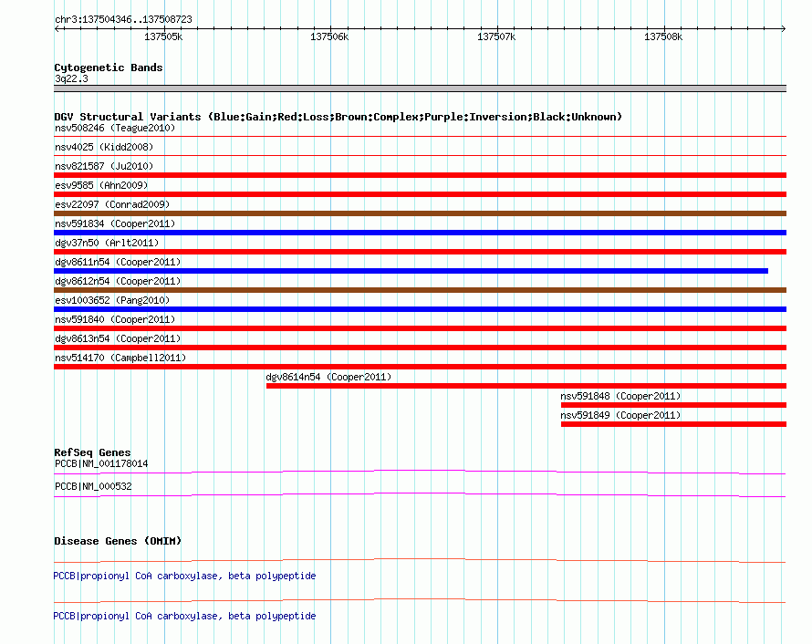Click the red bar of dgv8613n54
The width and height of the screenshot is (812, 644).
(x=420, y=348)
